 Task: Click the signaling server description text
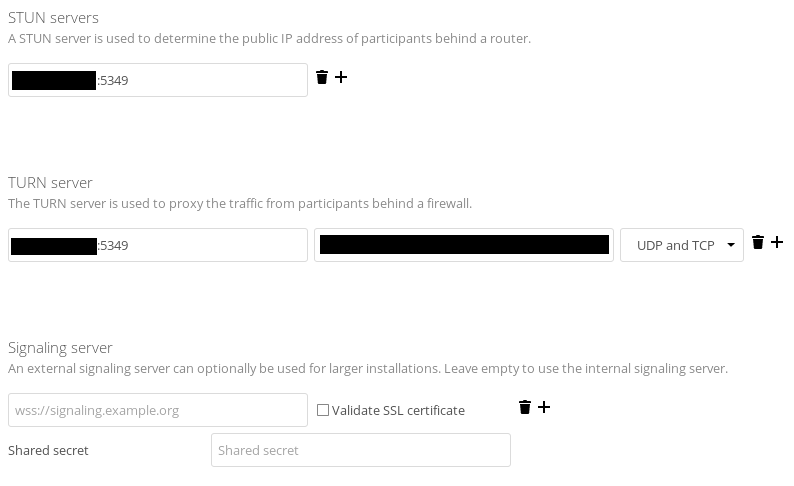[367, 369]
